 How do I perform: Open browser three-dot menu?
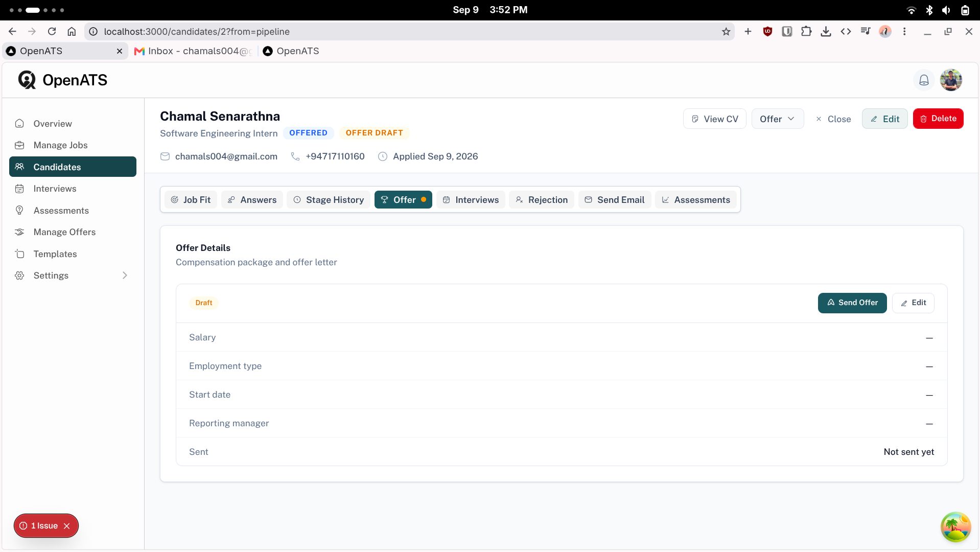tap(904, 32)
